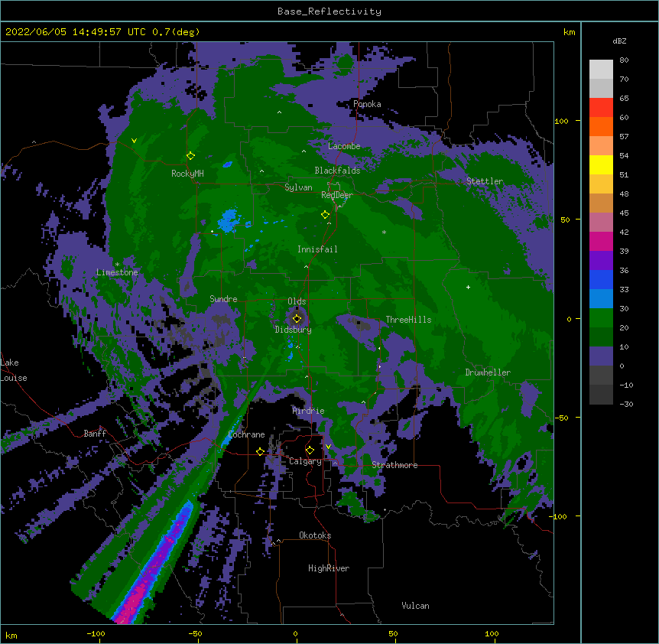This screenshot has width=659, height=644.
Task: Pick the dark orange legend swatch below red
Action: (x=601, y=126)
